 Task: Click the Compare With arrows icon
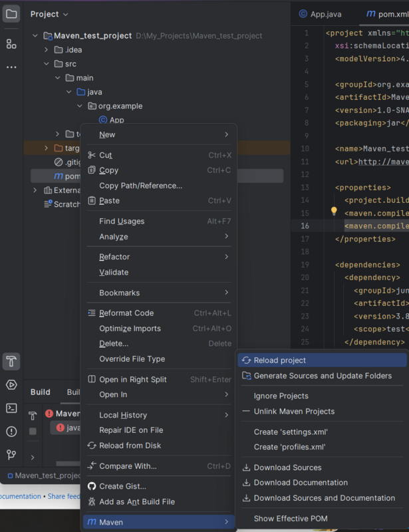tap(92, 466)
